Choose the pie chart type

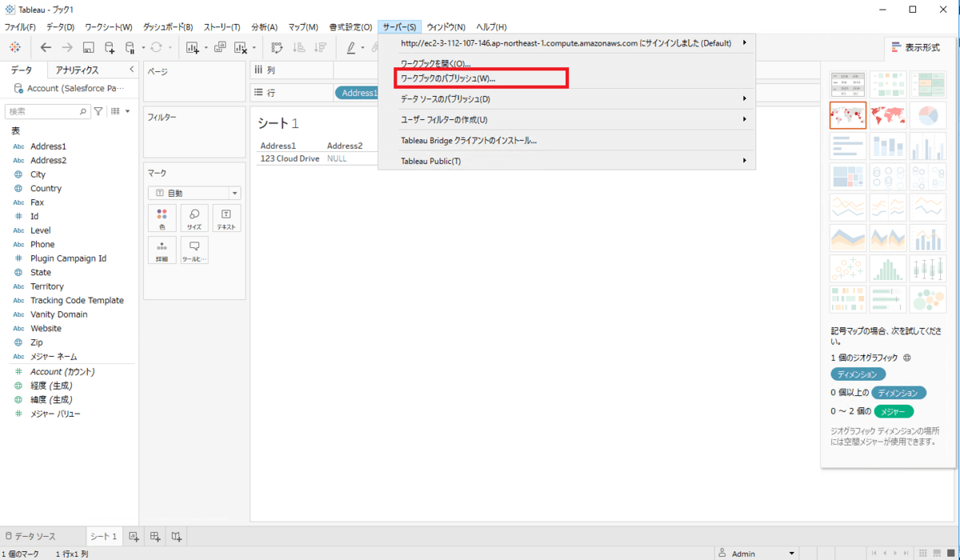928,115
